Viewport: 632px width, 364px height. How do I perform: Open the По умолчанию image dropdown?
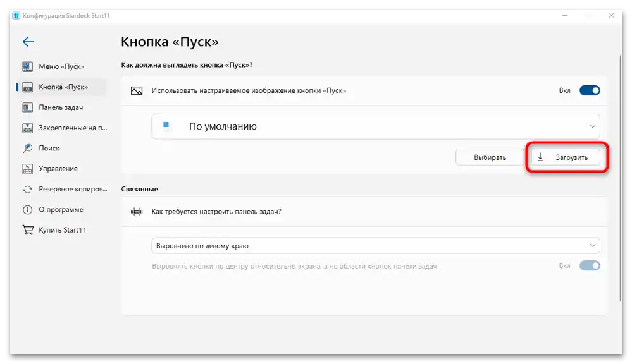coord(375,126)
